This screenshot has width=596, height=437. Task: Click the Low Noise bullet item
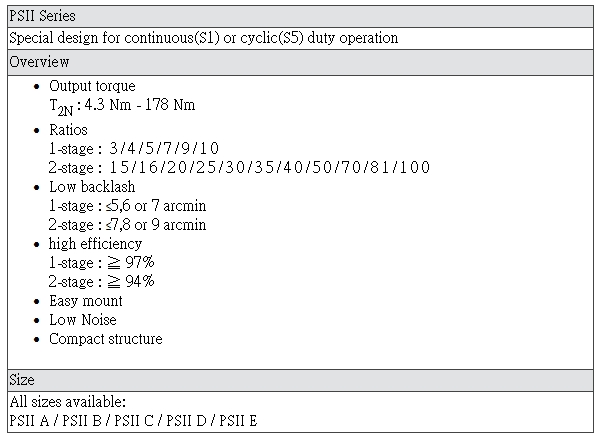tap(83, 320)
